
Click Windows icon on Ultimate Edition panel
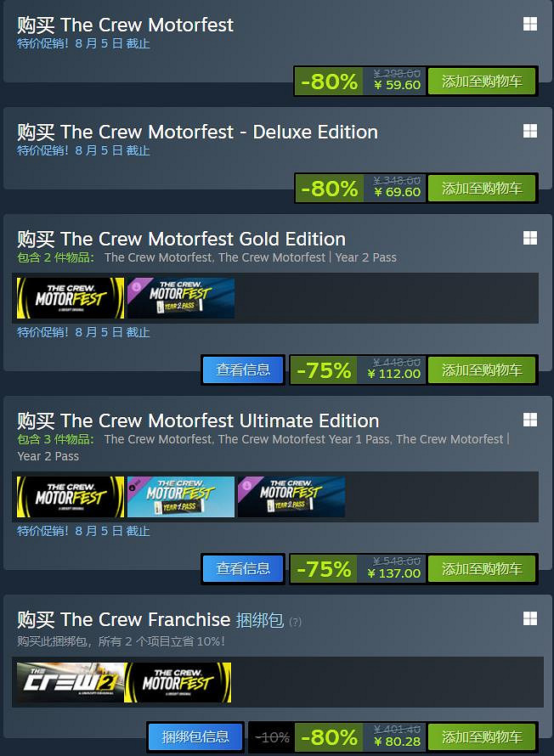(x=530, y=420)
